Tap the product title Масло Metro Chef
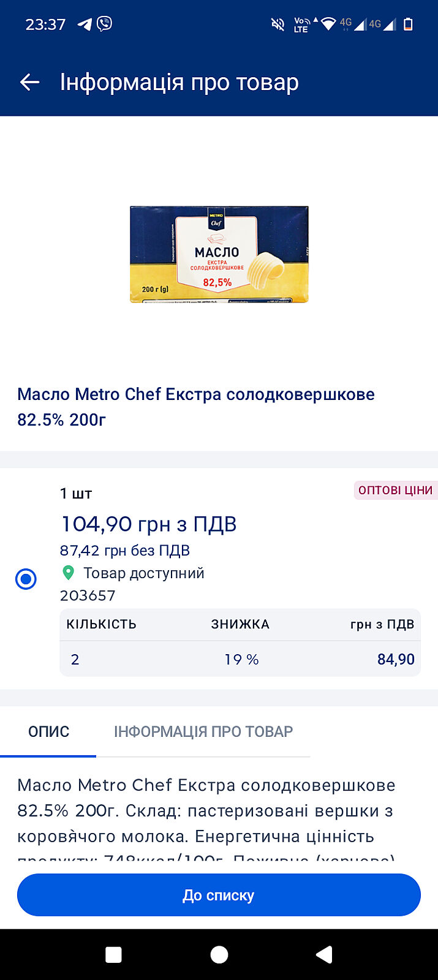The height and width of the screenshot is (980, 438). pos(196,407)
